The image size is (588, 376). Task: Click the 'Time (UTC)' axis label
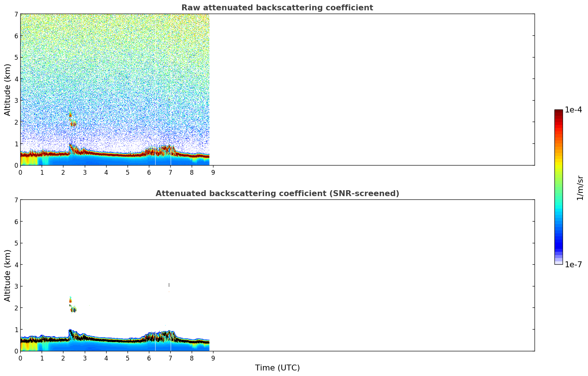tap(277, 368)
